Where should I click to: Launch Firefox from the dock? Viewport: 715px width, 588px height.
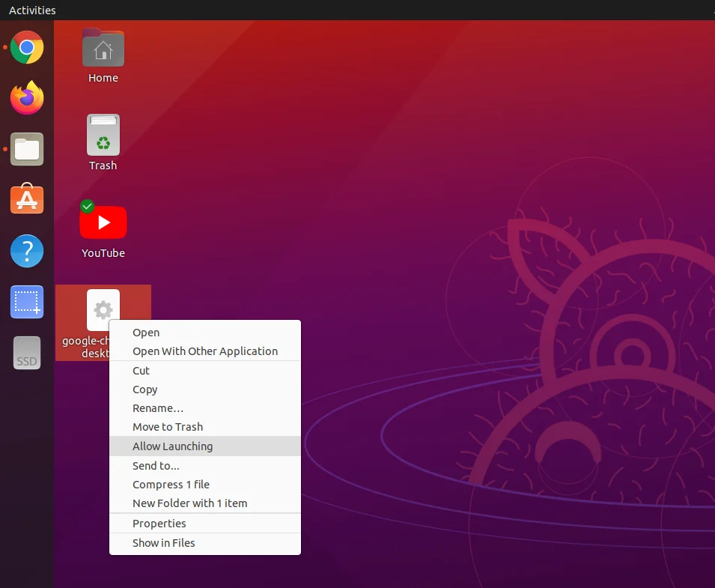[x=27, y=98]
